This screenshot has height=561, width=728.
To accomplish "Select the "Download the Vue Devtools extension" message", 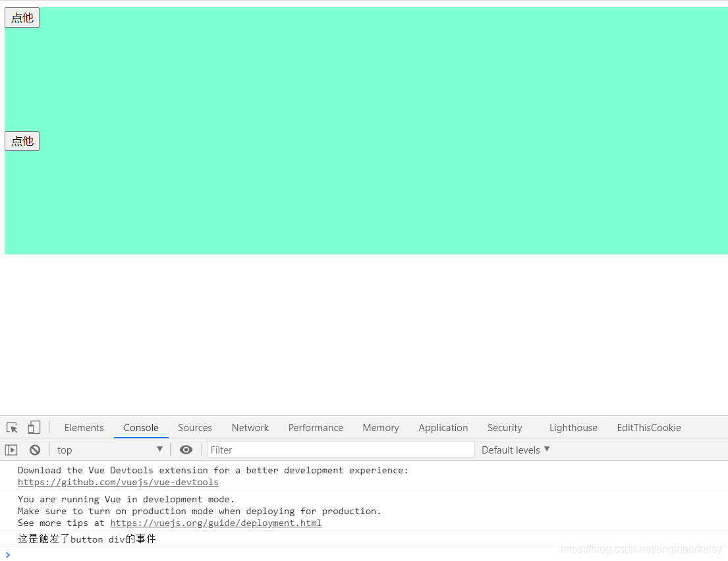I will tap(213, 471).
